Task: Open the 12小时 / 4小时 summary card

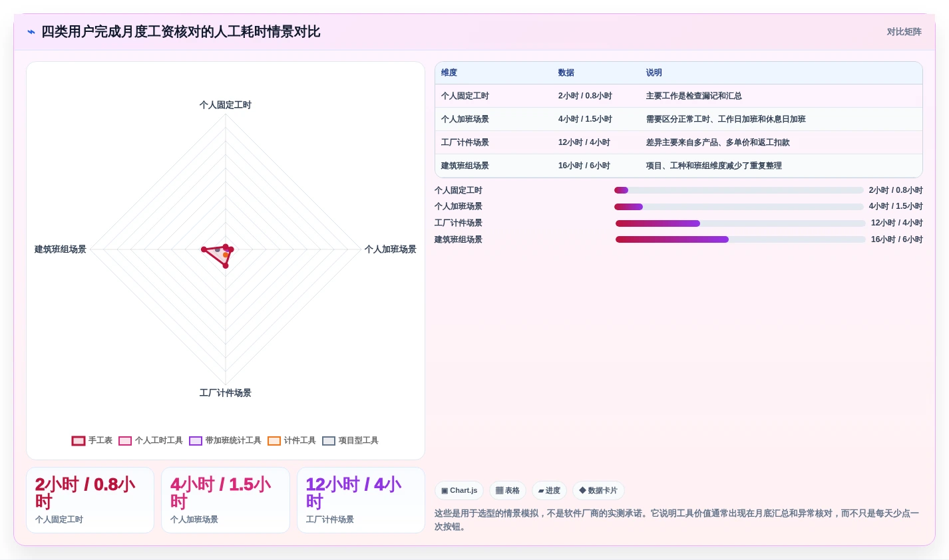Action: (x=361, y=500)
